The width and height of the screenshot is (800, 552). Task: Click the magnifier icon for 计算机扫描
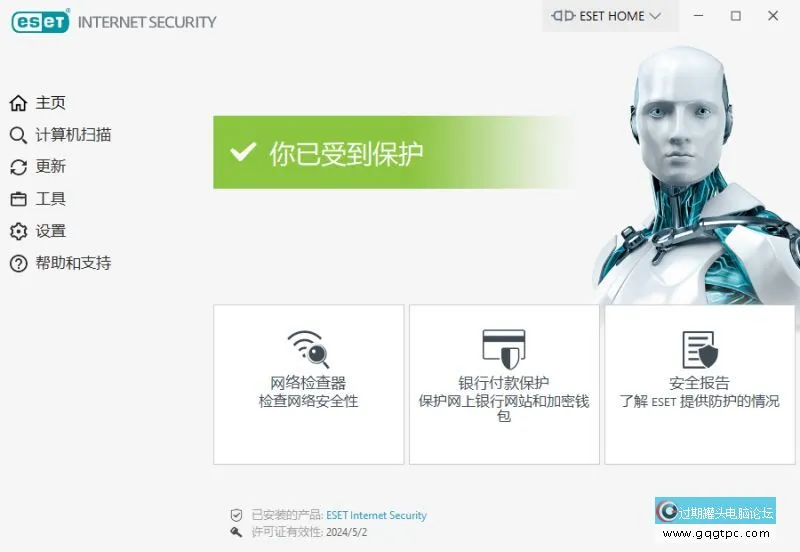click(18, 135)
